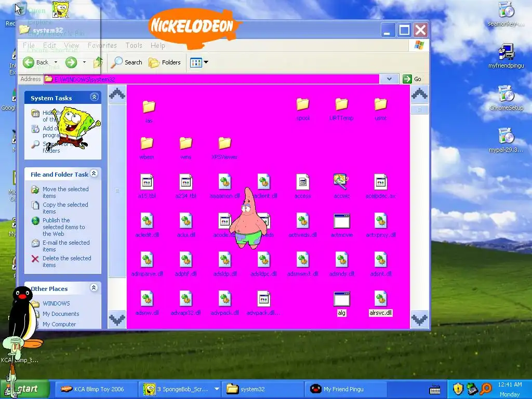
Task: Select the adsmsext.dll file
Action: click(x=303, y=264)
